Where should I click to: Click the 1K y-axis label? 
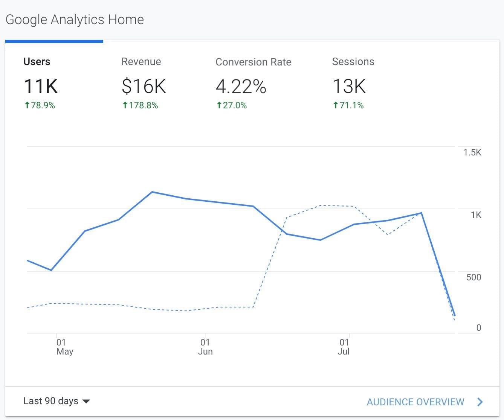tap(476, 215)
